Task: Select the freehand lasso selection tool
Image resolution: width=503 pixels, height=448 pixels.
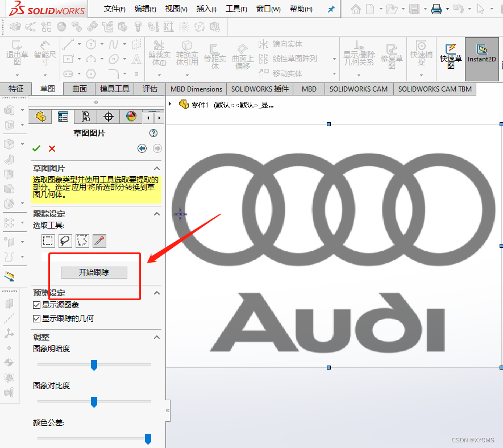Action: click(65, 240)
